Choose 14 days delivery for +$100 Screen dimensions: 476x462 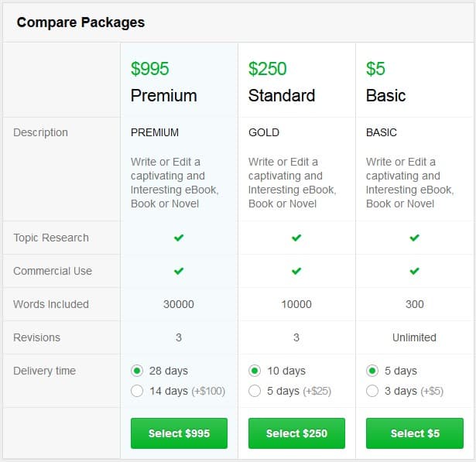coord(137,391)
